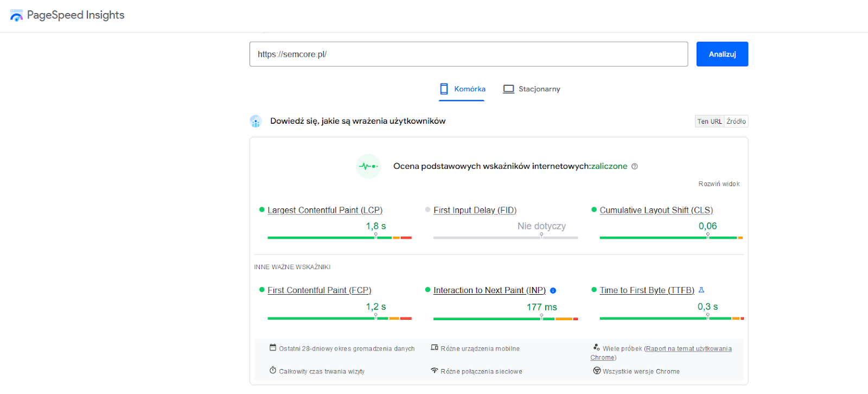Click calendar icon for 28-day data period
Screen dimensions: 868x394
tap(273, 348)
